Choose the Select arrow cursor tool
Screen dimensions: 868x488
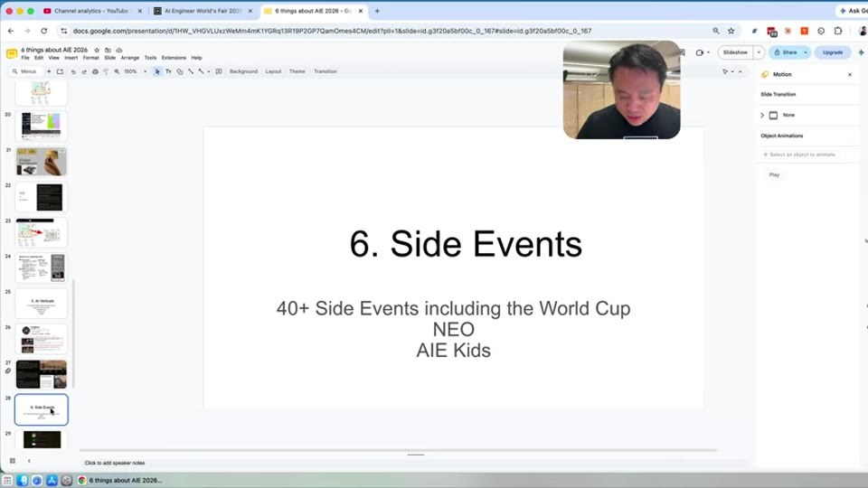click(157, 71)
